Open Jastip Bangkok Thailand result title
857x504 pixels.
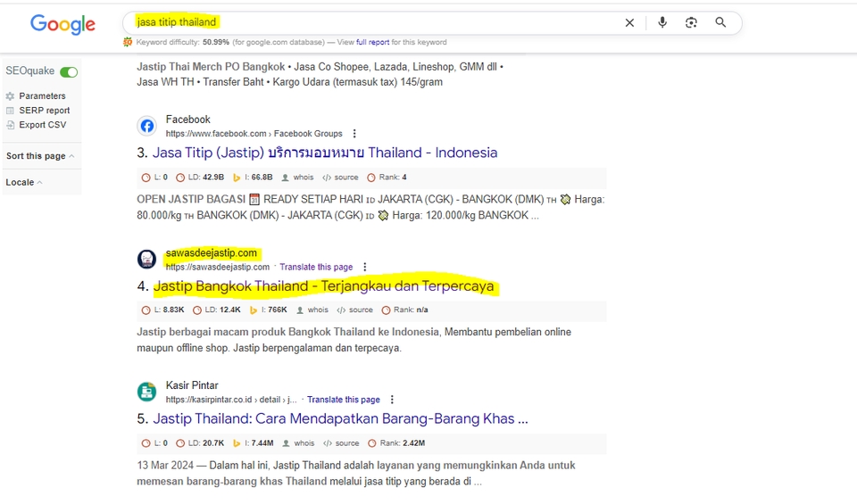pyautogui.click(x=323, y=286)
